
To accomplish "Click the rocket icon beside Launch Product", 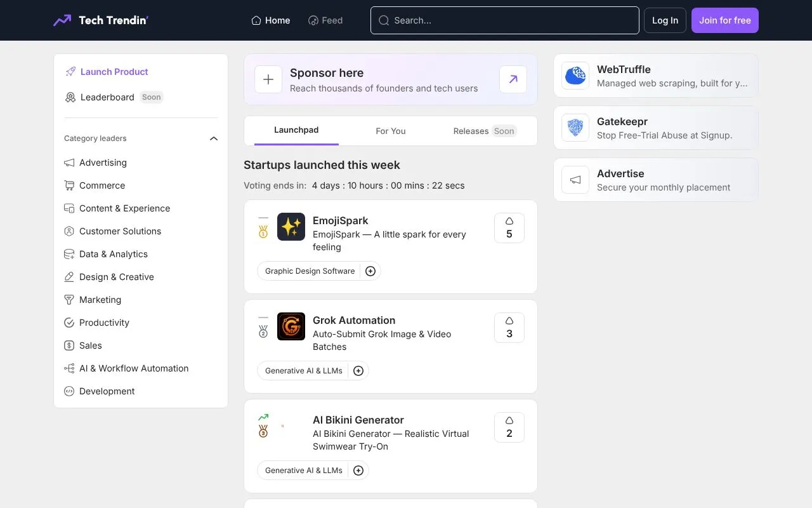I will (x=70, y=72).
